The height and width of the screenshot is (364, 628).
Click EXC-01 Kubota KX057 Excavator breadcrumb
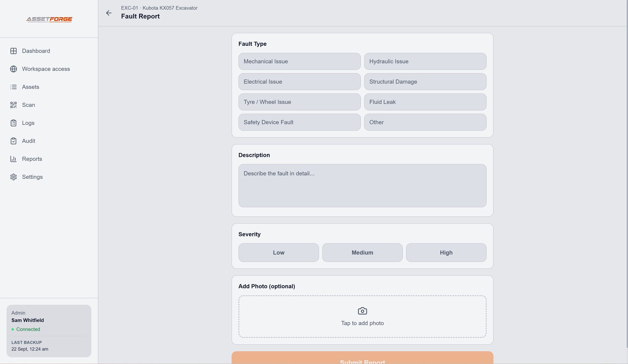159,8
